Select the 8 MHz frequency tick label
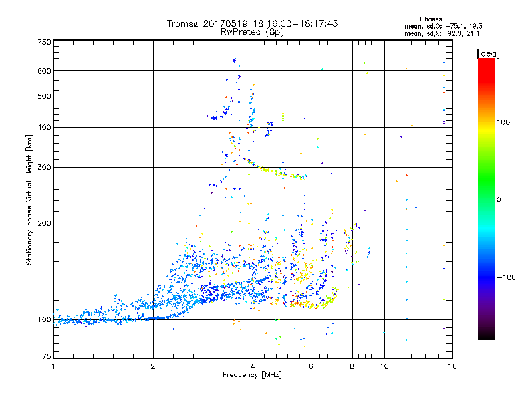The height and width of the screenshot is (399, 532). pyautogui.click(x=352, y=366)
